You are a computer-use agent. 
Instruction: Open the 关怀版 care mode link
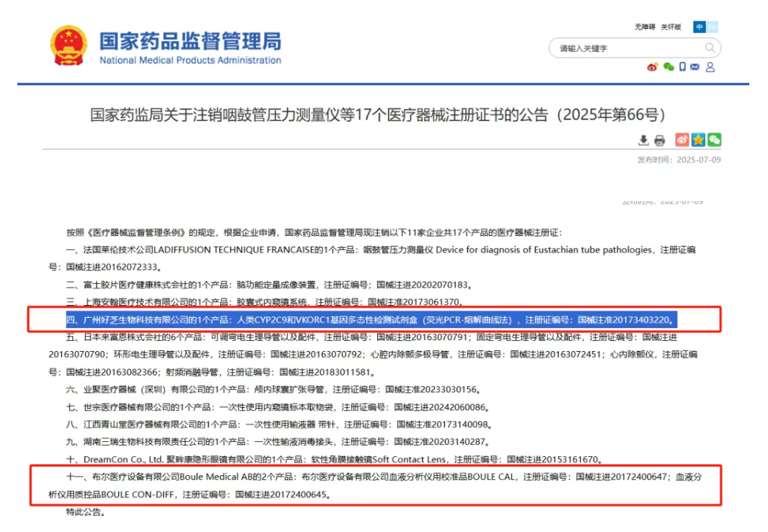(x=671, y=27)
